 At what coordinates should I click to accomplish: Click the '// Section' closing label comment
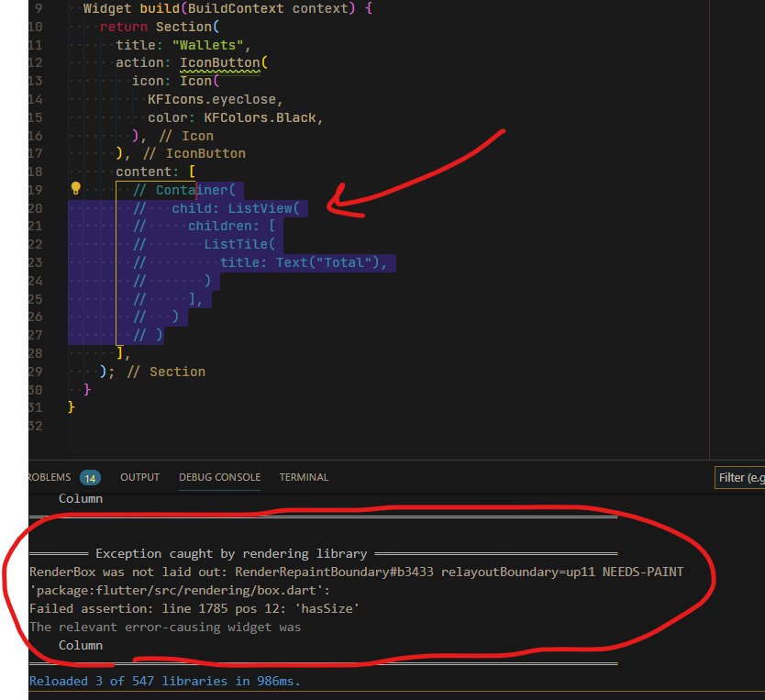(166, 372)
